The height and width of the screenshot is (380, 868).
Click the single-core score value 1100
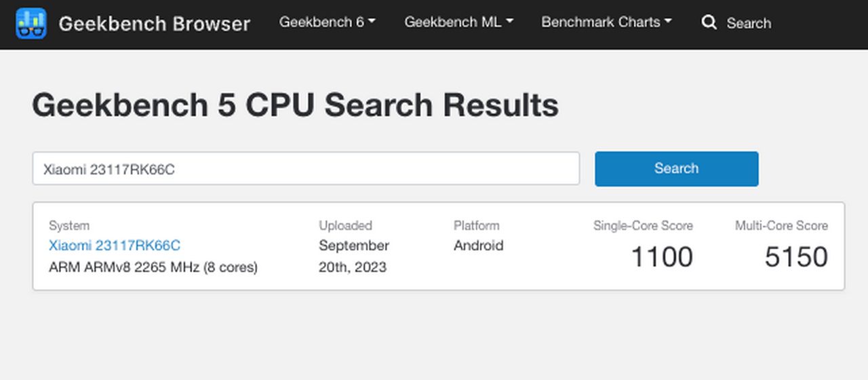point(662,257)
